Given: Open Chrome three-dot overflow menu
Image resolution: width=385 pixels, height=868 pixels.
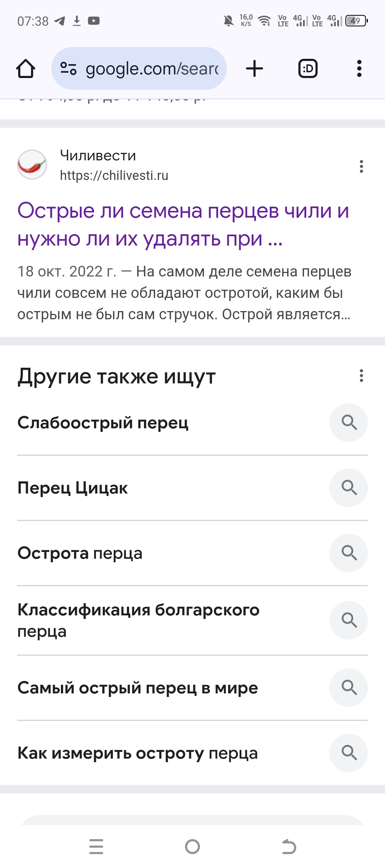Looking at the screenshot, I should pos(359,68).
